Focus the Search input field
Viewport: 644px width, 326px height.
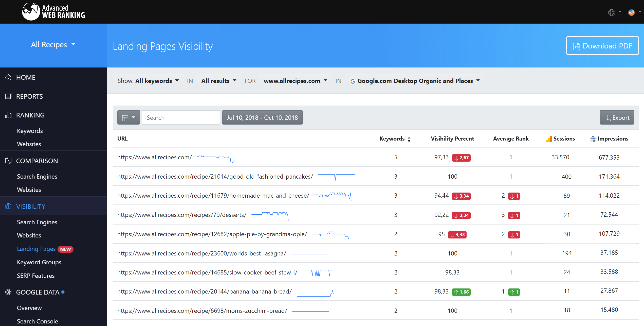(181, 117)
